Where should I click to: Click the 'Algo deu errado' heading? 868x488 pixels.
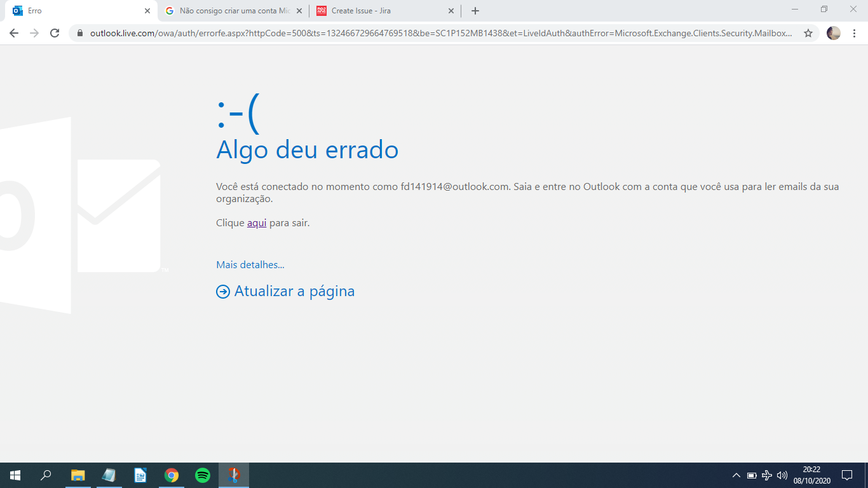(x=308, y=150)
